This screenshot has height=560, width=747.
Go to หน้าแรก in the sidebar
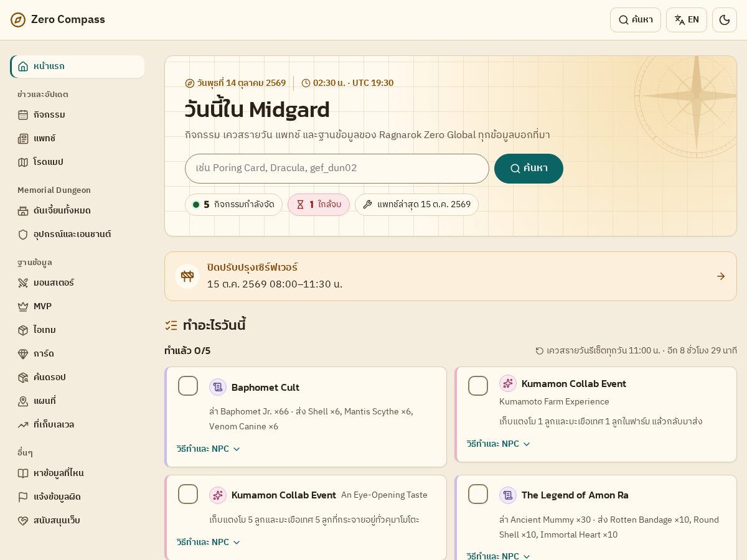(78, 67)
